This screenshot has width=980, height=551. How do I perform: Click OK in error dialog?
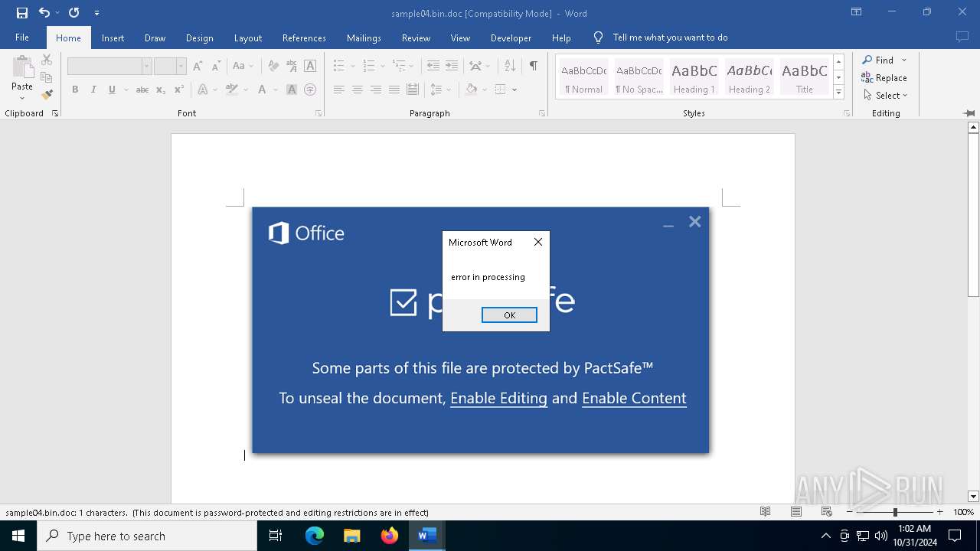coord(509,315)
